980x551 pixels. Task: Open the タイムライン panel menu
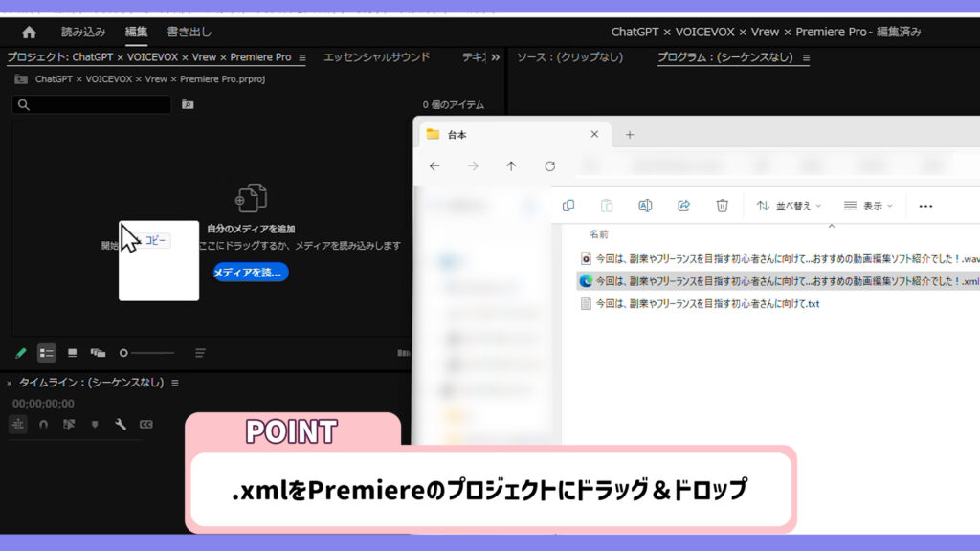(x=175, y=383)
